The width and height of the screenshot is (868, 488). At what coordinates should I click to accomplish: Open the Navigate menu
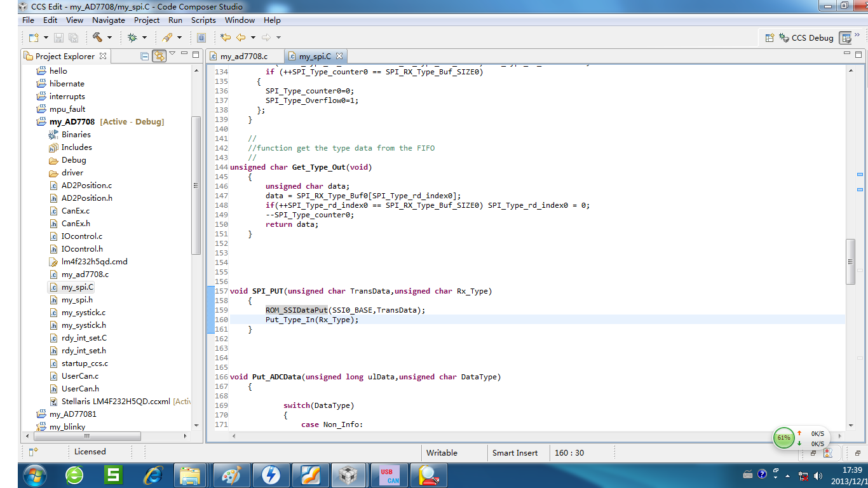[109, 20]
